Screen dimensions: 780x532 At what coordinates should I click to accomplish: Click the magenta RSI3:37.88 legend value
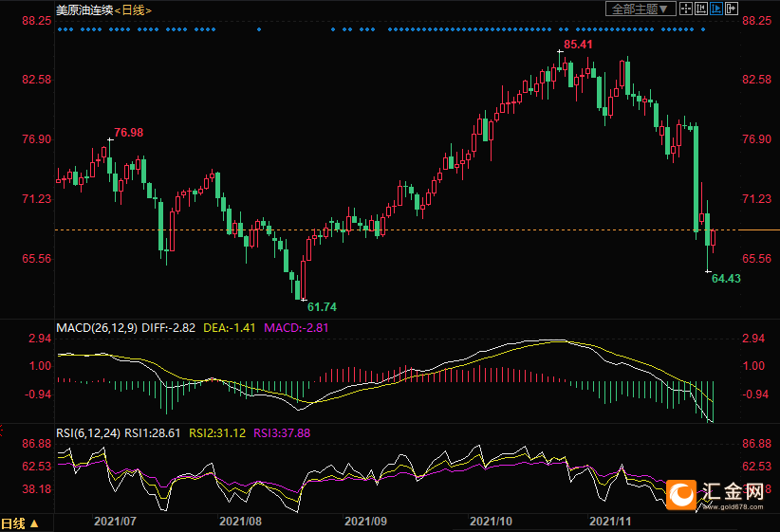coord(284,432)
